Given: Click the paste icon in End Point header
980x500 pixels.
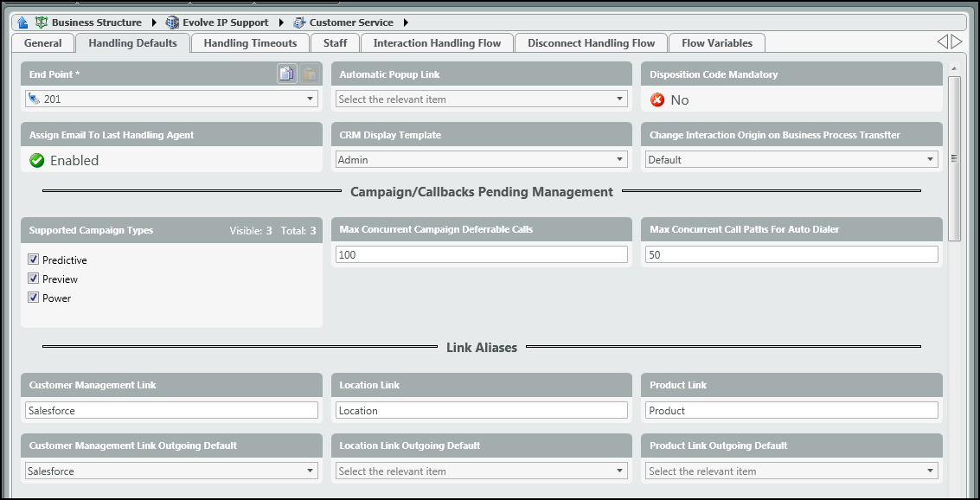Looking at the screenshot, I should point(309,74).
